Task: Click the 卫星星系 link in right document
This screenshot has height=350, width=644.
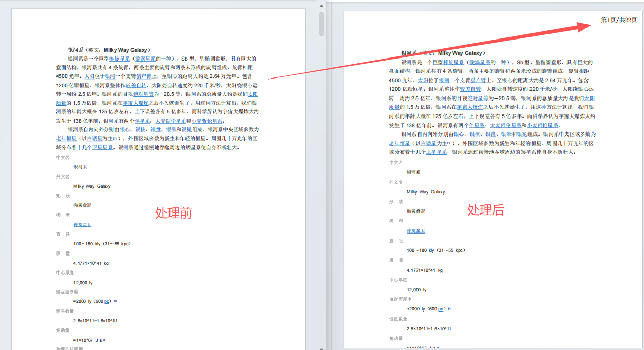Action: 437,152
